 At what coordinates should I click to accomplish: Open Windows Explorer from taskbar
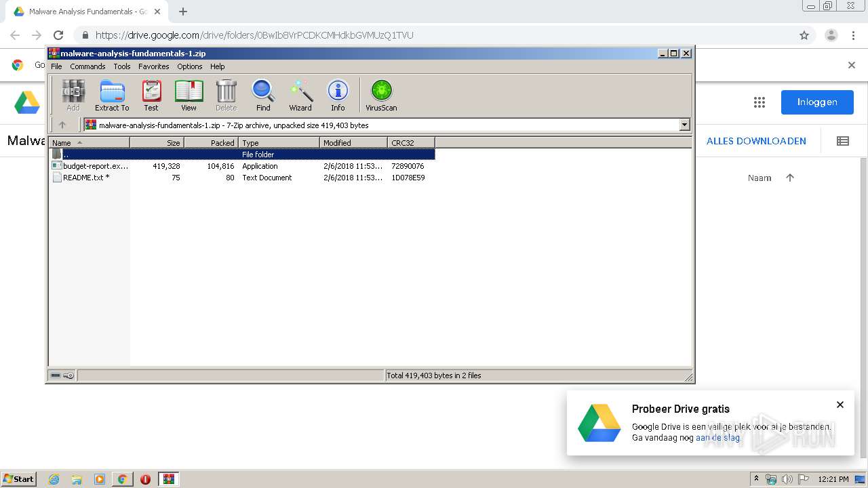pos(77,479)
